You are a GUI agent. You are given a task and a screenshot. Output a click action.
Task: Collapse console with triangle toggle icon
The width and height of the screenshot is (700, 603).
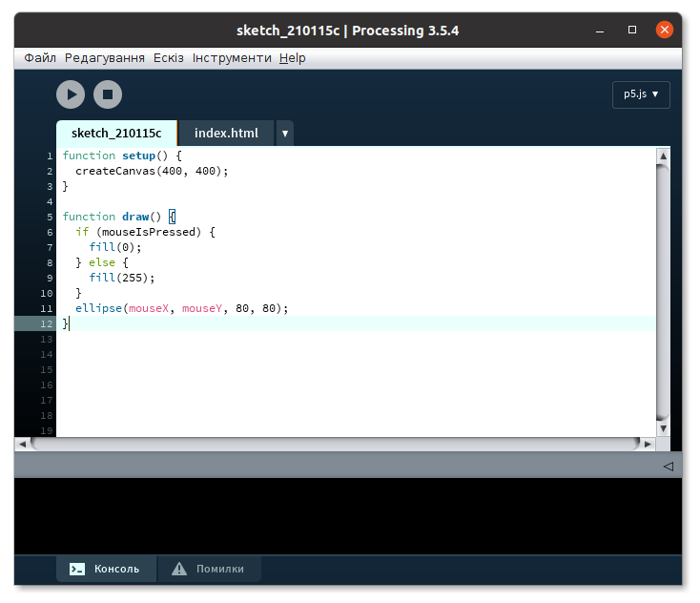(x=668, y=467)
